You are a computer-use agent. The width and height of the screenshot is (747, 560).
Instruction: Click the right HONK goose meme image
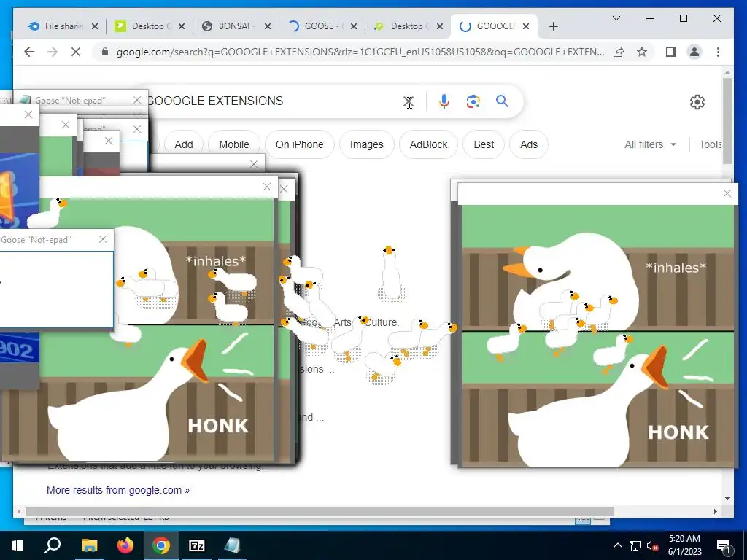click(598, 335)
